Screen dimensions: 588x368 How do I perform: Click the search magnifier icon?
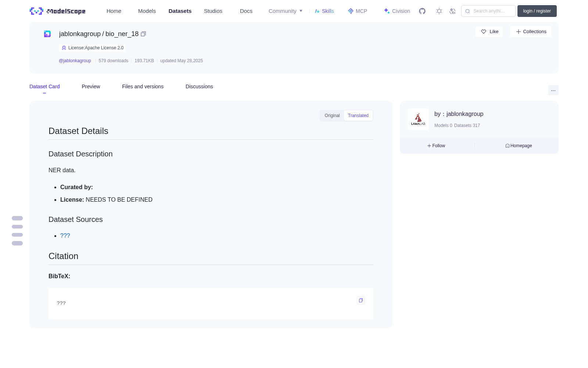467,11
